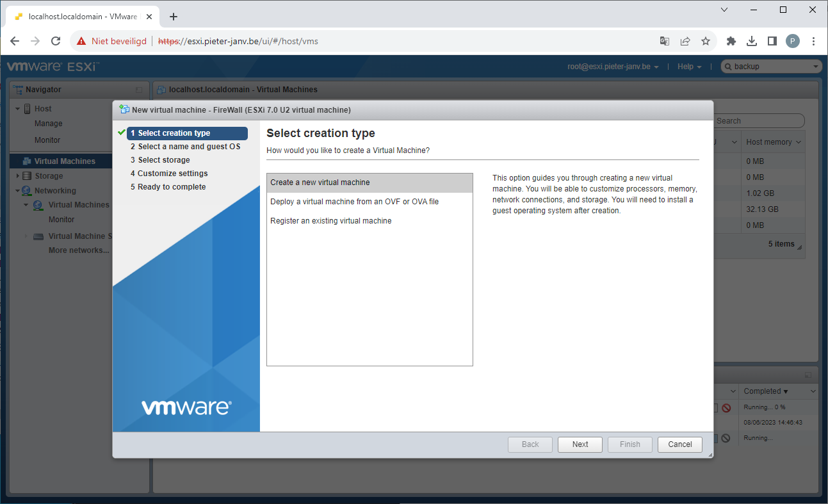Viewport: 828px width, 504px height.
Task: Click the Next button
Action: pyautogui.click(x=580, y=444)
